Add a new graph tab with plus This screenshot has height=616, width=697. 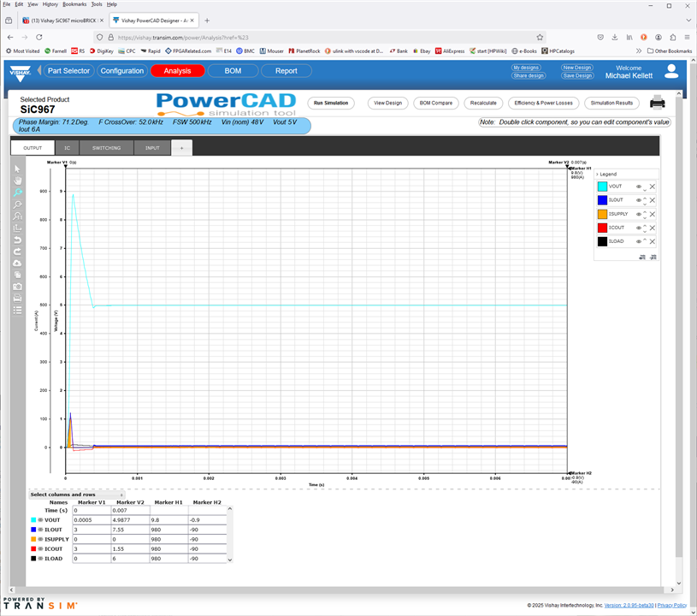[x=182, y=148]
